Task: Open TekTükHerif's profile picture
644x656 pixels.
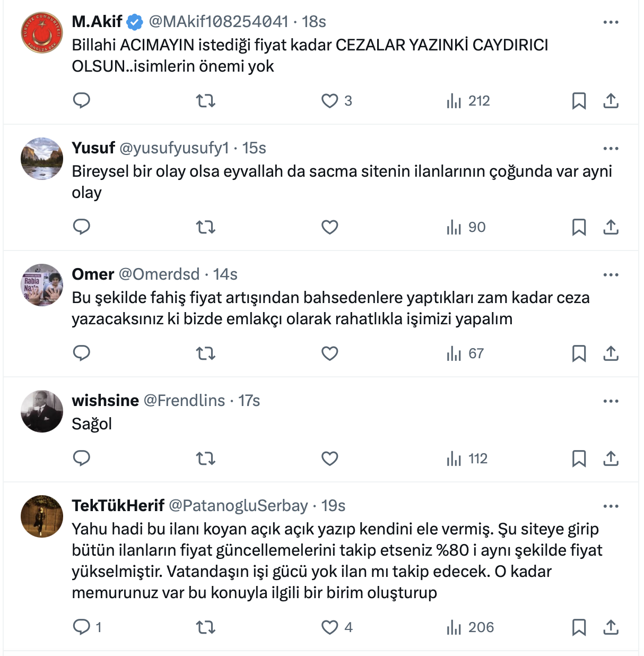Action: pyautogui.click(x=42, y=516)
